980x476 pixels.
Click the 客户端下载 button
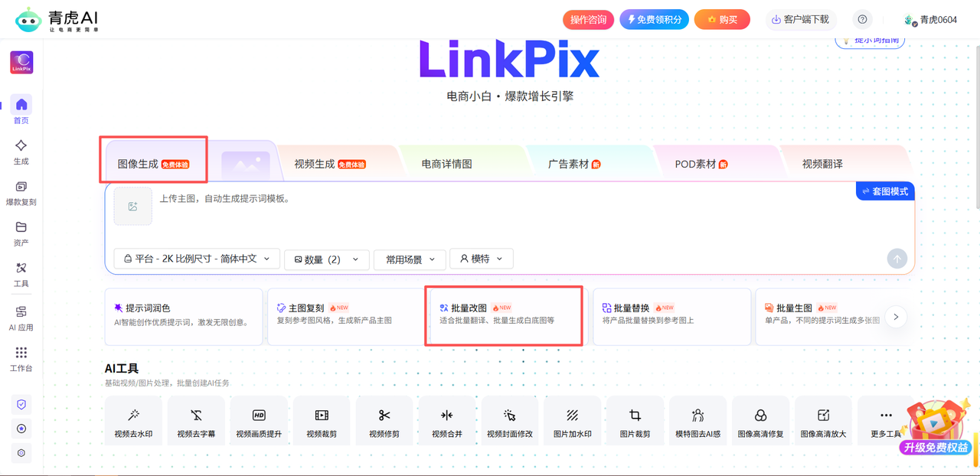[x=800, y=19]
